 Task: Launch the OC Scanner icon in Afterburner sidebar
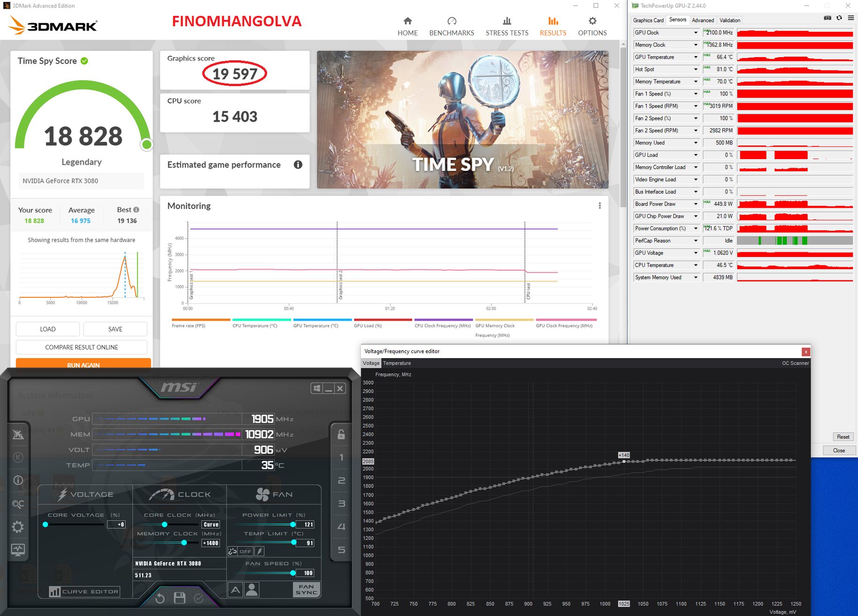18,504
